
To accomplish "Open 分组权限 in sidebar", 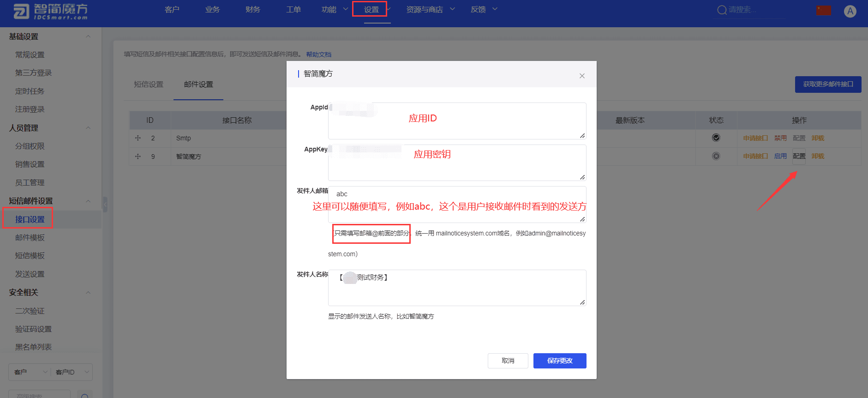I will (30, 146).
